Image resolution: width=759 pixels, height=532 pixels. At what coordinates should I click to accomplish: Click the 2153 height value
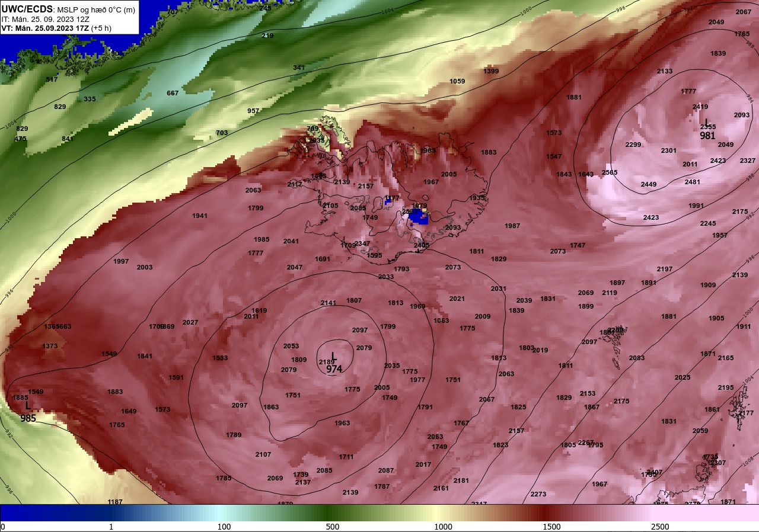pyautogui.click(x=588, y=393)
